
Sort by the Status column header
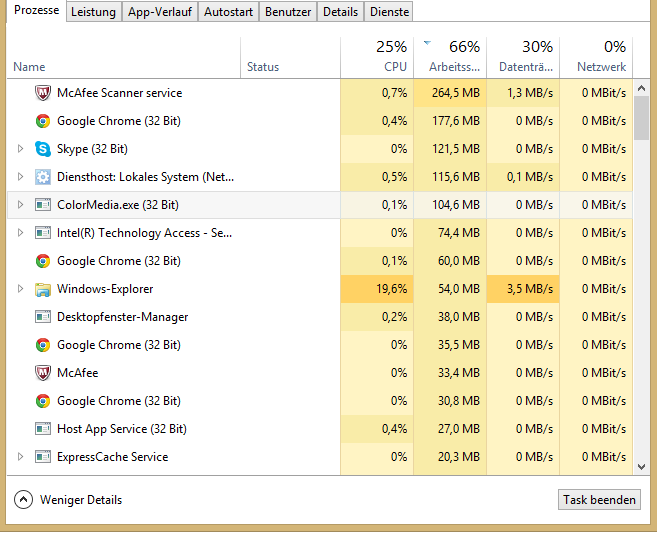tap(290, 57)
